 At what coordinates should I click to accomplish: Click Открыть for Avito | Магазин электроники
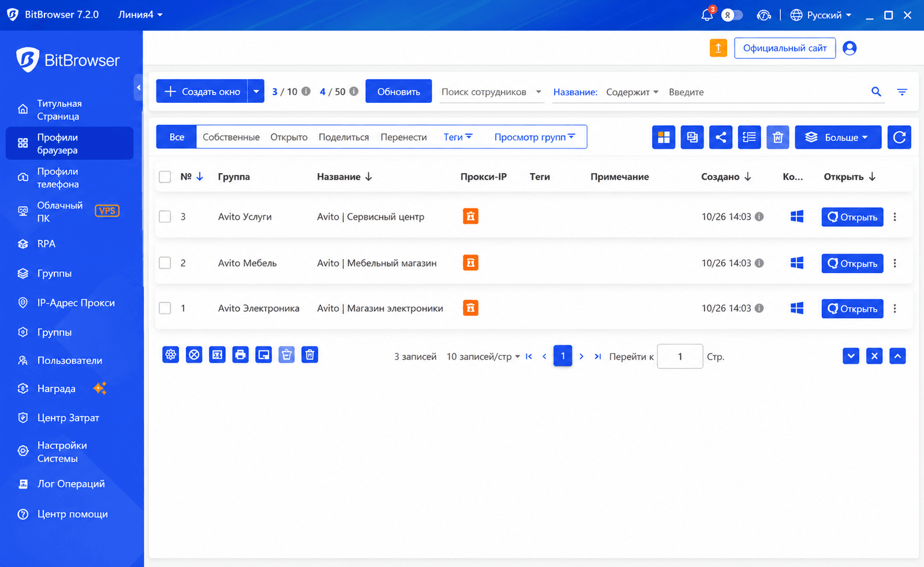(852, 309)
